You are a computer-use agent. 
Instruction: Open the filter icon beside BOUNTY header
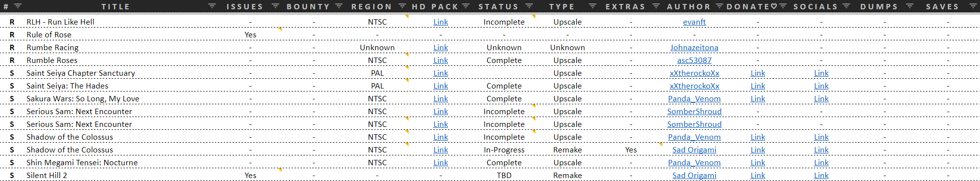339,6
